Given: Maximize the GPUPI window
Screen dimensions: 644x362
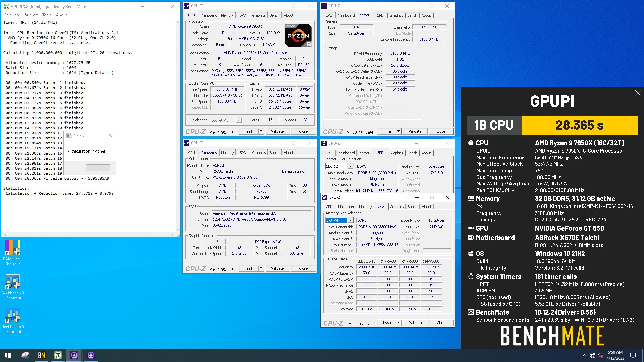Looking at the screenshot, I should 157,6.
